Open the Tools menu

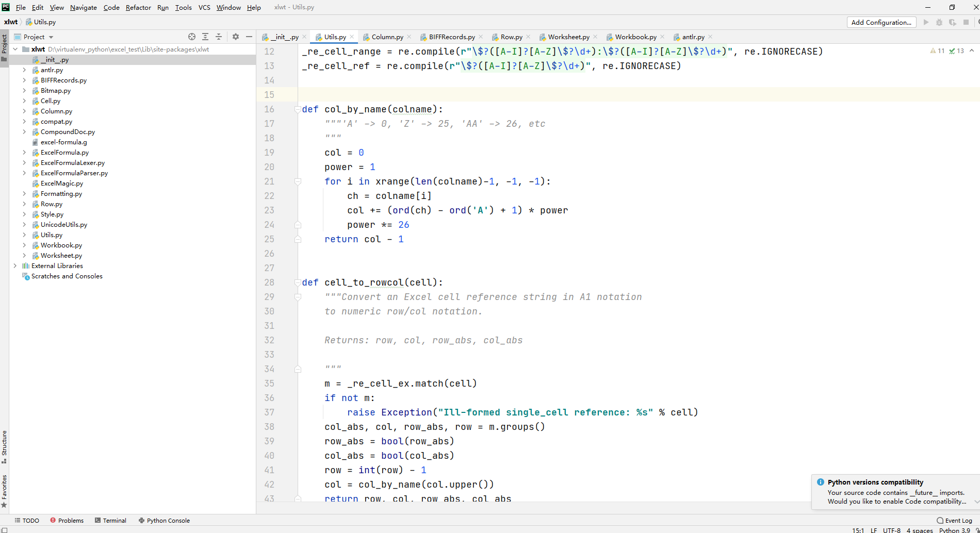(x=183, y=7)
